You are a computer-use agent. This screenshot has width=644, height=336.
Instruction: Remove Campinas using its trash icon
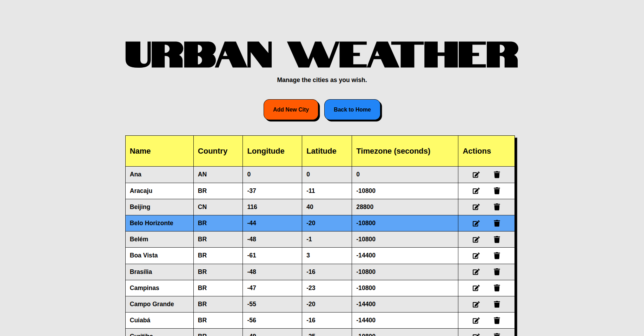(497, 288)
